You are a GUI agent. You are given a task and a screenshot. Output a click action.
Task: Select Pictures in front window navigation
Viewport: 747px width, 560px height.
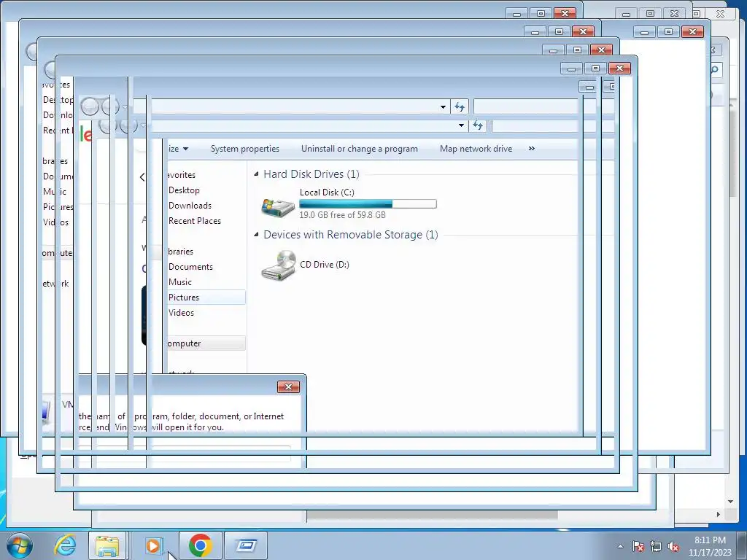click(x=183, y=297)
